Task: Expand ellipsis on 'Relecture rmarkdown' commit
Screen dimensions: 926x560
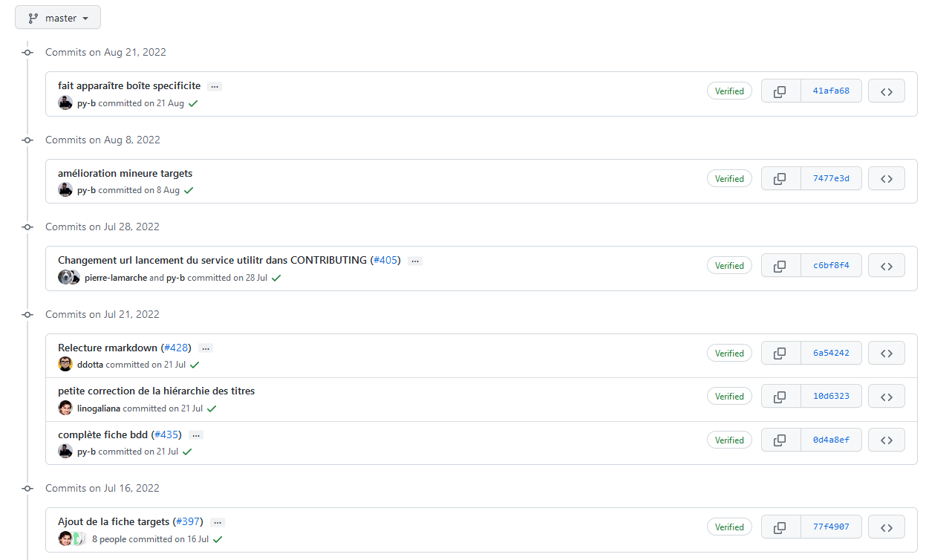Action: click(x=206, y=348)
